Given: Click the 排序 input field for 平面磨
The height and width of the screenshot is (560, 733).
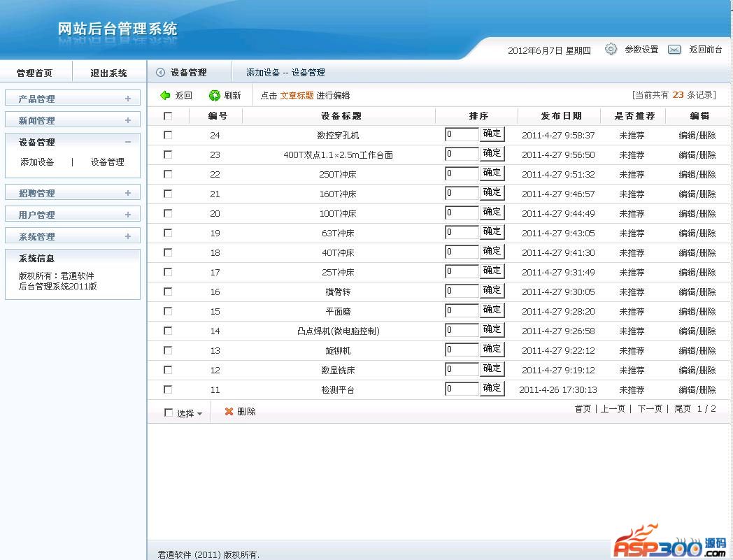Looking at the screenshot, I should coord(462,311).
